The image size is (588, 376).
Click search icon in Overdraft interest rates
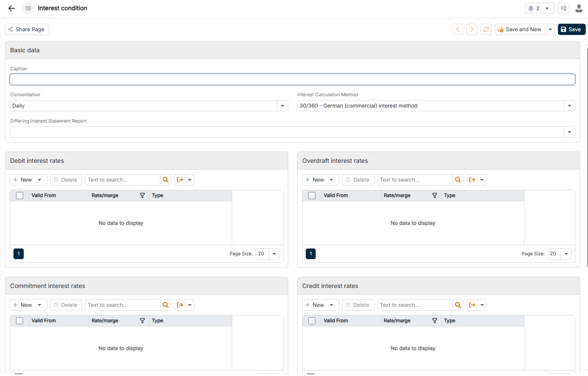[458, 180]
